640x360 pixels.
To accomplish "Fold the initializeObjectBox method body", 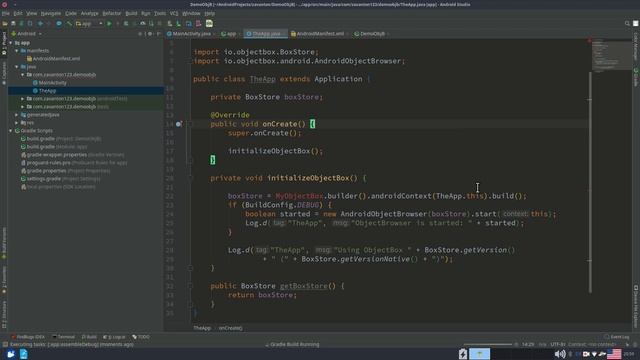I will click(190, 178).
